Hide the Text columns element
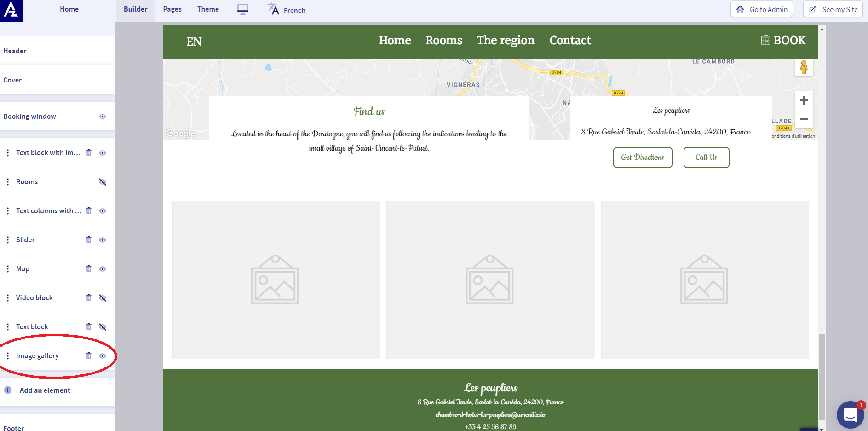The height and width of the screenshot is (431, 868). [103, 211]
